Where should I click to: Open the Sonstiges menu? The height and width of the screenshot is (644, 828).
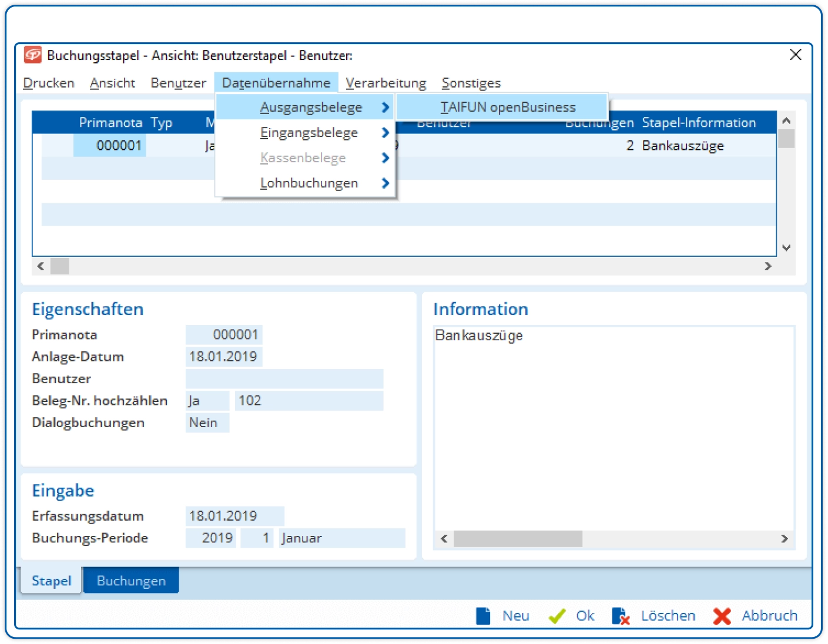point(471,83)
